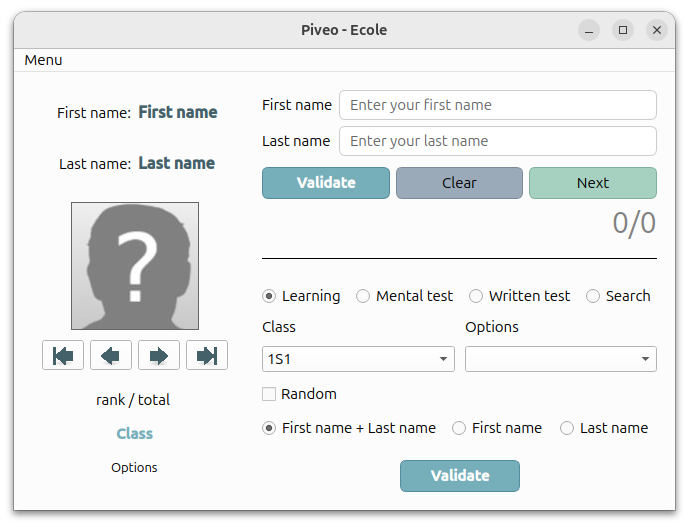Jump to the last student photo
689x527 pixels.
207,355
